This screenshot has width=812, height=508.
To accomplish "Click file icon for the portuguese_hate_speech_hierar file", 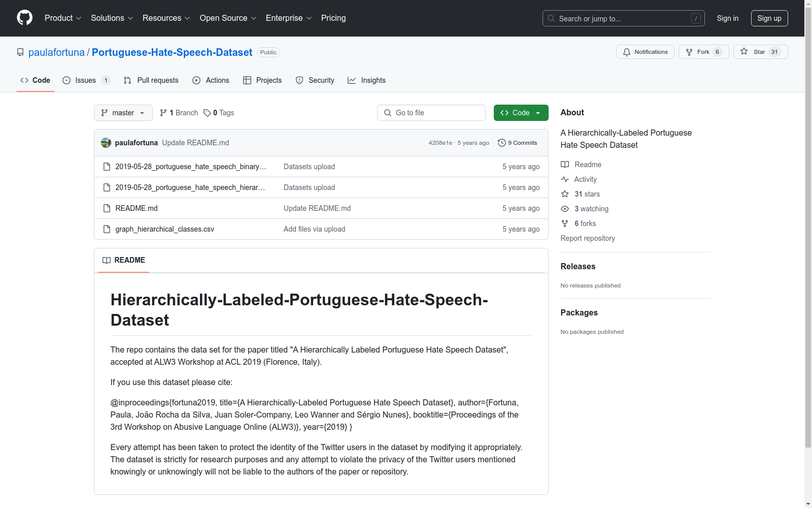I will pyautogui.click(x=107, y=187).
